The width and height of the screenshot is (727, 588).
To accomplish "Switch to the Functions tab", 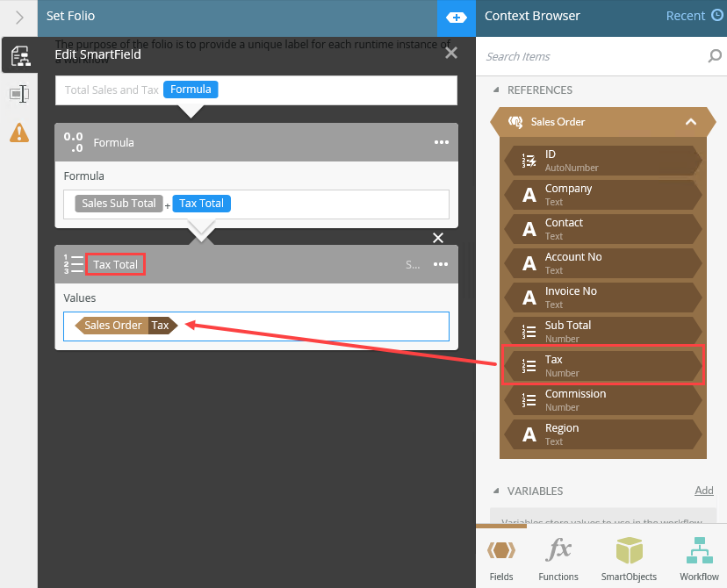I will pyautogui.click(x=558, y=560).
